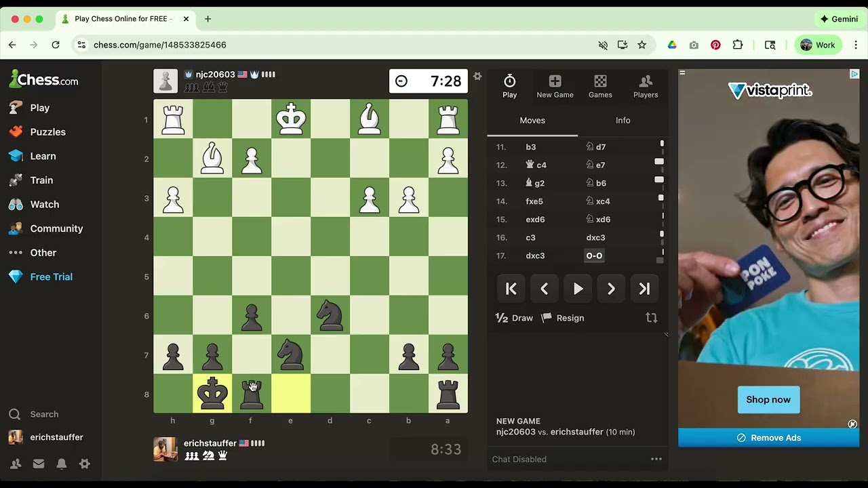
Task: Click opponent's avatar above the board
Action: pyautogui.click(x=165, y=81)
